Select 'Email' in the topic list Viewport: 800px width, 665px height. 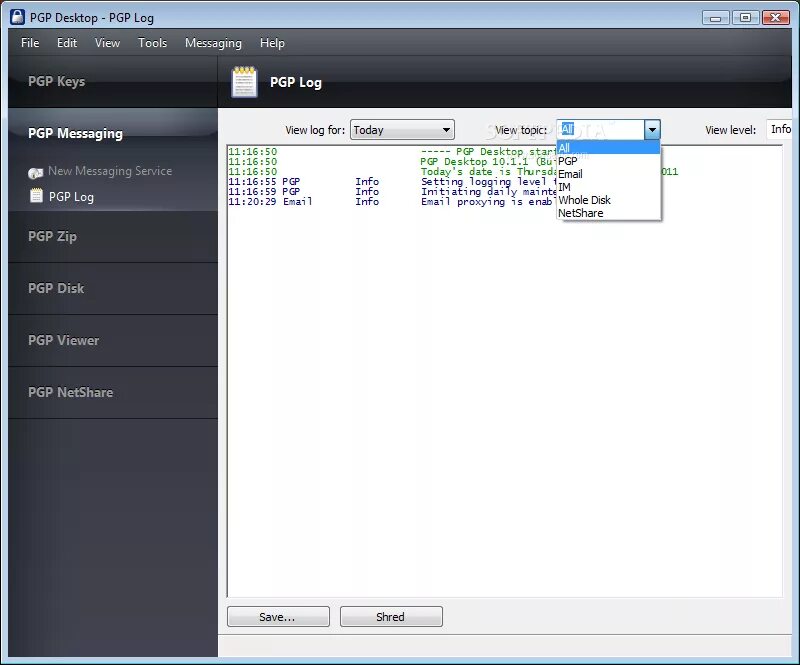pyautogui.click(x=608, y=174)
